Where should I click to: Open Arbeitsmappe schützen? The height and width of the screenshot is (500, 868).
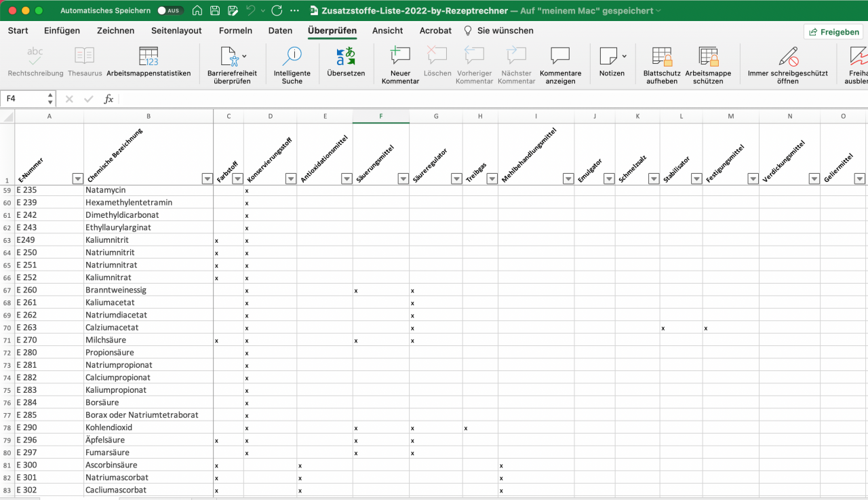(709, 64)
